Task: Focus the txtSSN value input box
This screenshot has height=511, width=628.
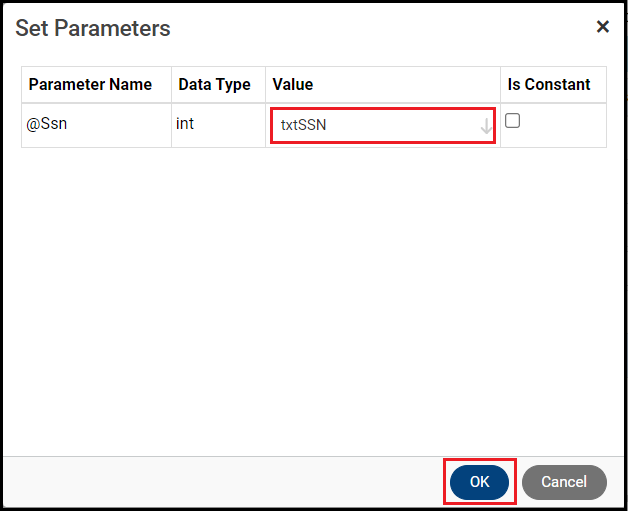Action: [380, 126]
